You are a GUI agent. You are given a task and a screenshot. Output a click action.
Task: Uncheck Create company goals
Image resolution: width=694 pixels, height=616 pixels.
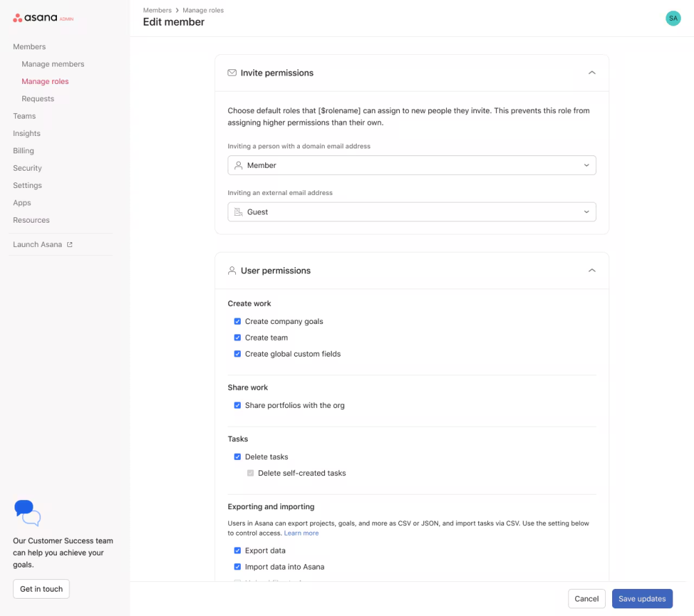[237, 322]
